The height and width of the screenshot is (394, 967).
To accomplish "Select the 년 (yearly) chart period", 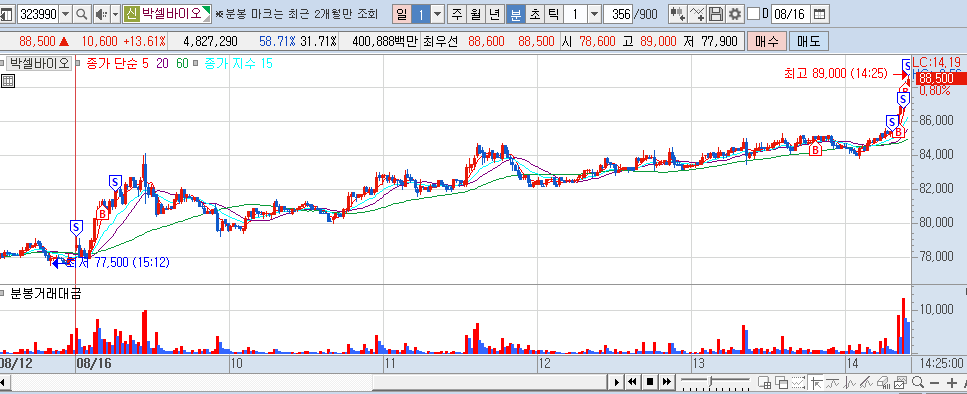I will click(x=495, y=14).
